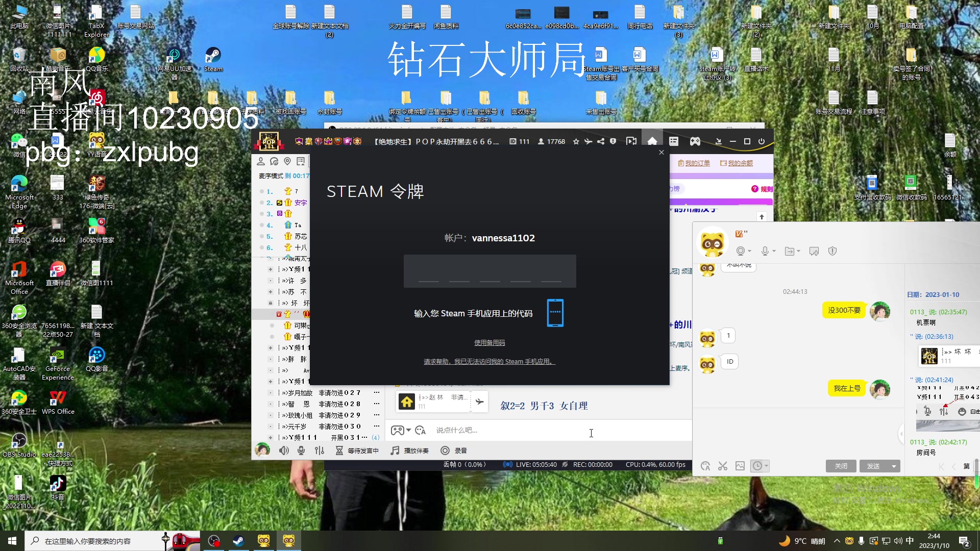Viewport: 980px width, 551px height.
Task: Click '播放伴奏' play accompaniment button
Action: (409, 450)
